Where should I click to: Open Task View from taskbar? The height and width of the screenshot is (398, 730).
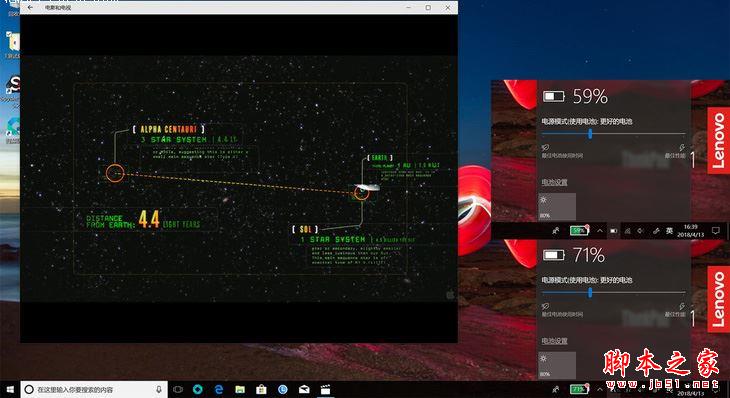pos(178,389)
